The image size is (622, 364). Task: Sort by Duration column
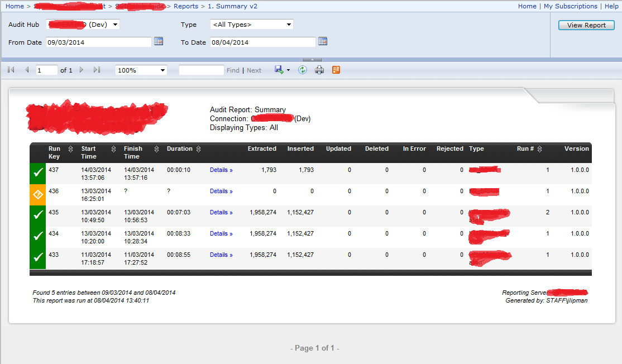[x=198, y=149]
